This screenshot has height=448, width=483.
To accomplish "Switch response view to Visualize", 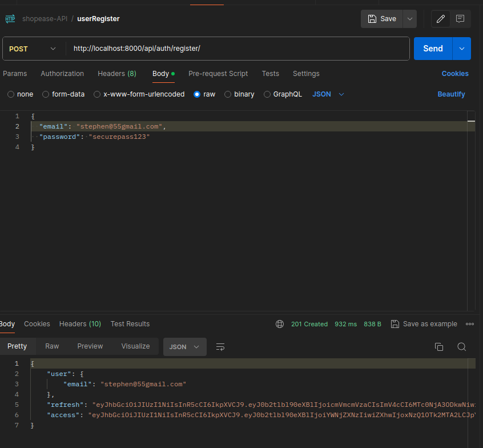I will (x=135, y=346).
